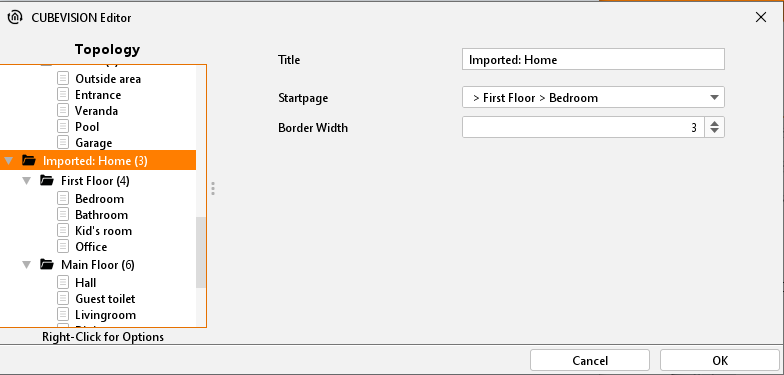Confirm changes with the OK button
Image resolution: width=784 pixels, height=375 pixels.
point(720,360)
